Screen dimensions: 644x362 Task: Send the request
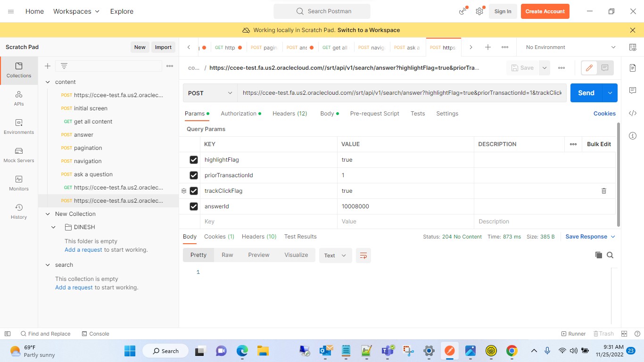586,93
